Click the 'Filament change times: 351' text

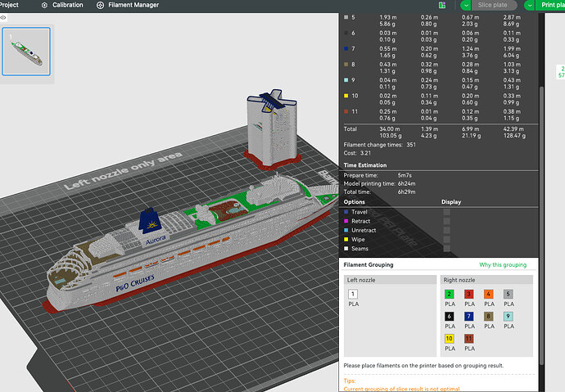tap(379, 145)
